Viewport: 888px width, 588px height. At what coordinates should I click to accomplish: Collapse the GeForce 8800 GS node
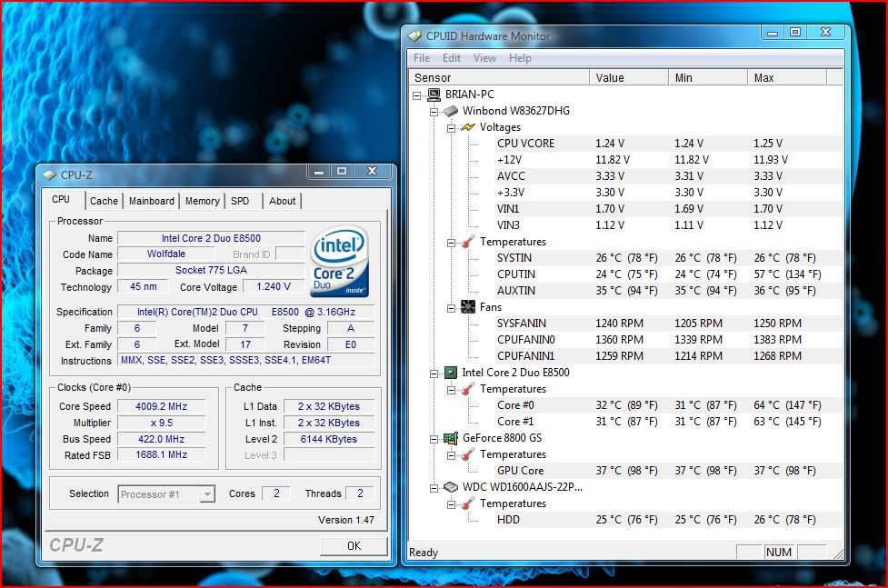pos(434,439)
